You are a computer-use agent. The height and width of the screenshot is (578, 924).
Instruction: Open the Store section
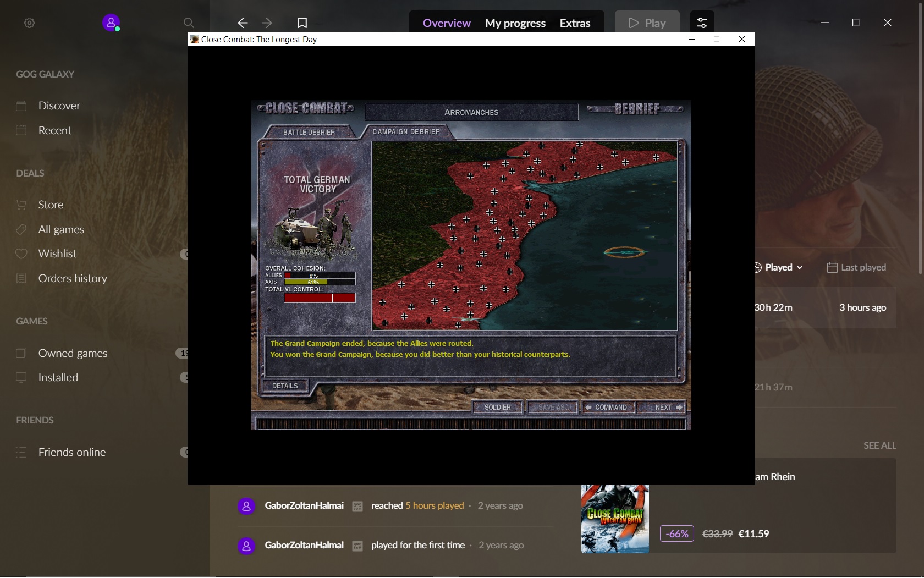pyautogui.click(x=51, y=205)
